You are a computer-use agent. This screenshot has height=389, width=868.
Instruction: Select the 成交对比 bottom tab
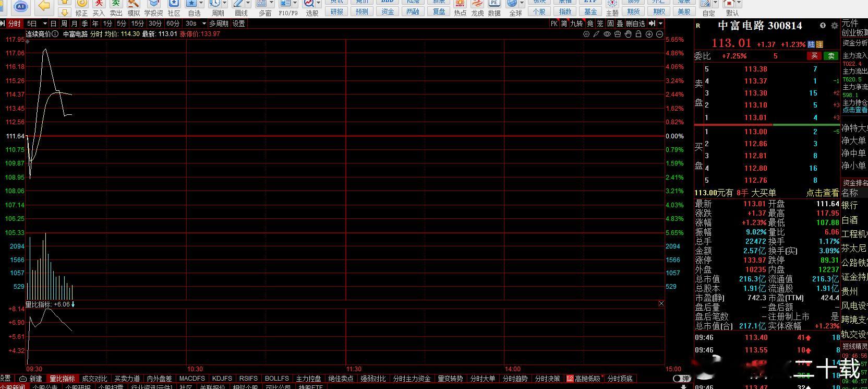[x=94, y=379]
